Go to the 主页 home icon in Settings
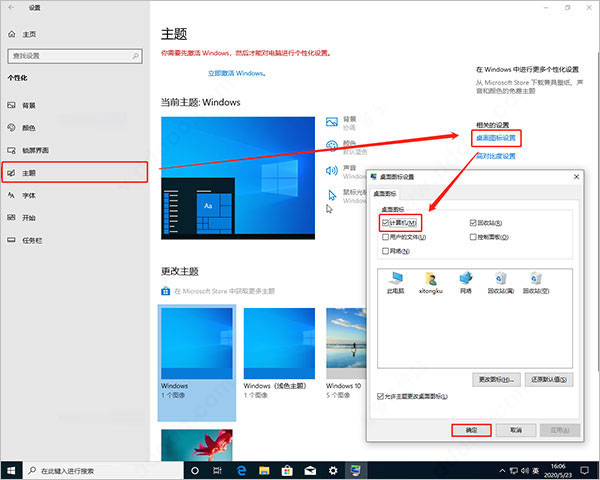Screen dimensions: 600x480 point(12,34)
